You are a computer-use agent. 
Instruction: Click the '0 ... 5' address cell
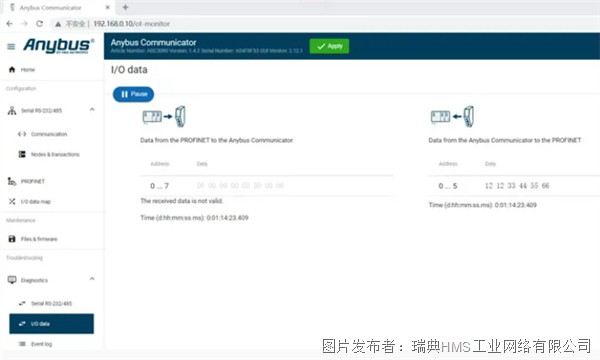pyautogui.click(x=448, y=186)
